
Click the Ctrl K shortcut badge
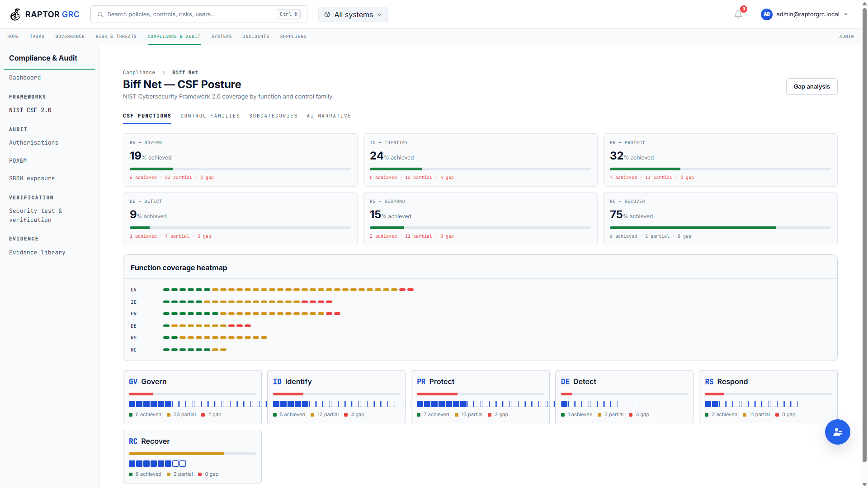click(289, 14)
